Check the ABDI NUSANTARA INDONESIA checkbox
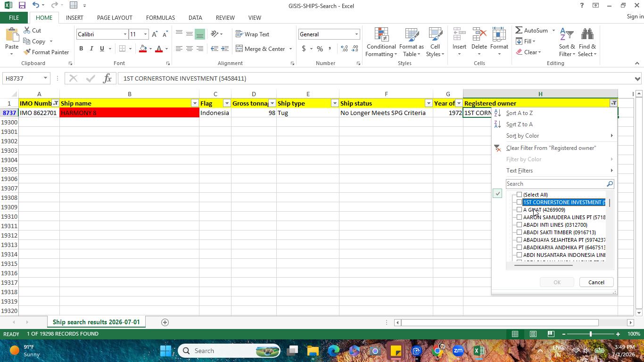Screen dimensions: 644x362 519,255
